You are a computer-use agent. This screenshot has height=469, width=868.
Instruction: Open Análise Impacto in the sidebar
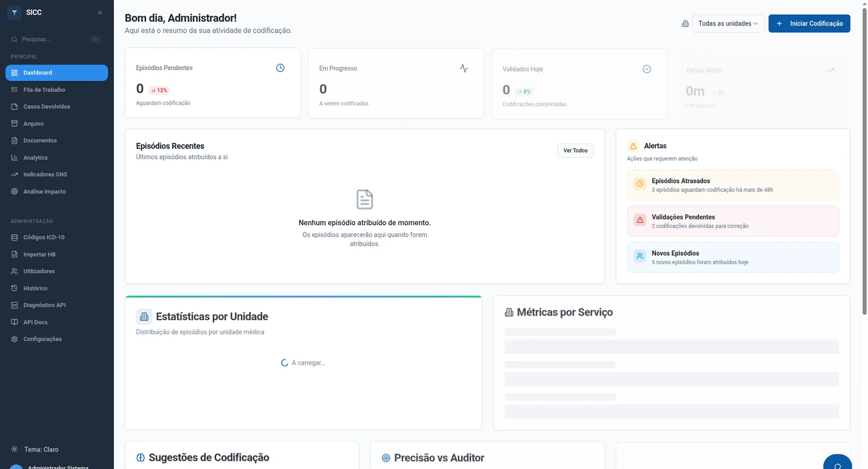(56, 192)
